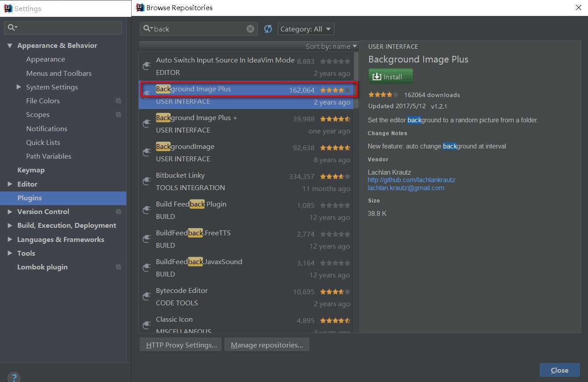This screenshot has height=382, width=588.
Task: Click the IntelliJ logo in Settings title bar
Action: pos(8,8)
